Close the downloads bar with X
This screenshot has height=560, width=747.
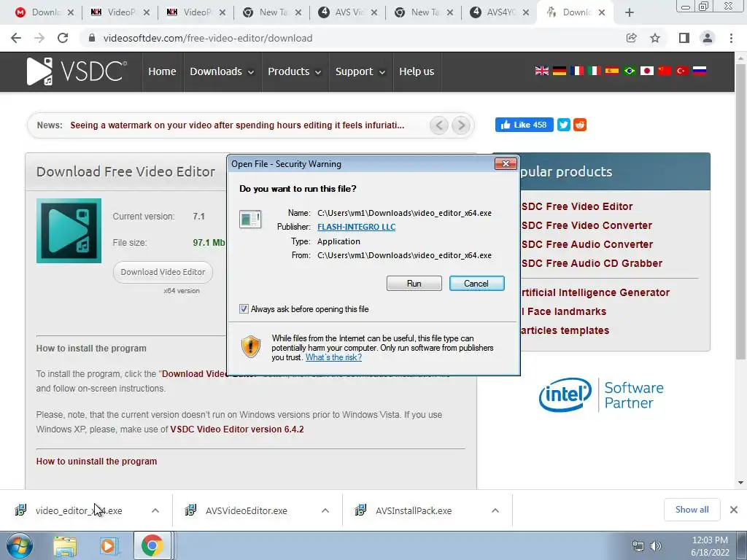pyautogui.click(x=734, y=510)
